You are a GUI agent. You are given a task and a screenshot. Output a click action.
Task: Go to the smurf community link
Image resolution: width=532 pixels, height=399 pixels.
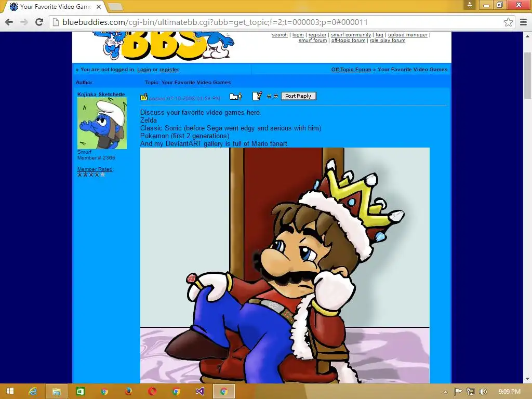[x=351, y=35]
